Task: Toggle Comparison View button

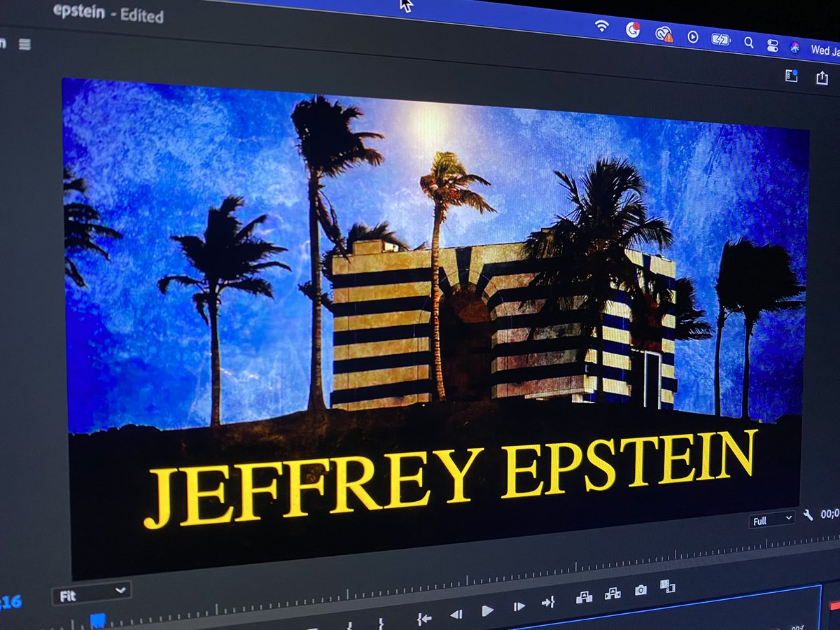Action: (x=667, y=586)
